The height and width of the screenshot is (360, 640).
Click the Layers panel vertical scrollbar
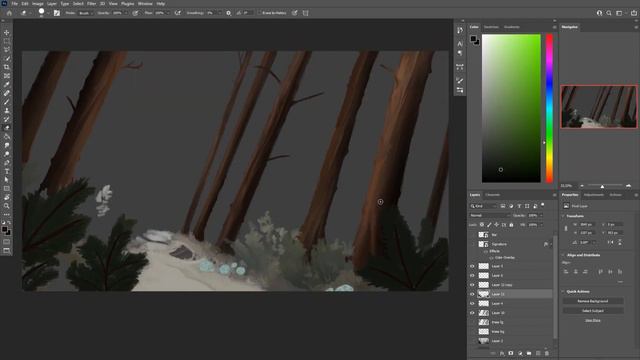(555, 287)
